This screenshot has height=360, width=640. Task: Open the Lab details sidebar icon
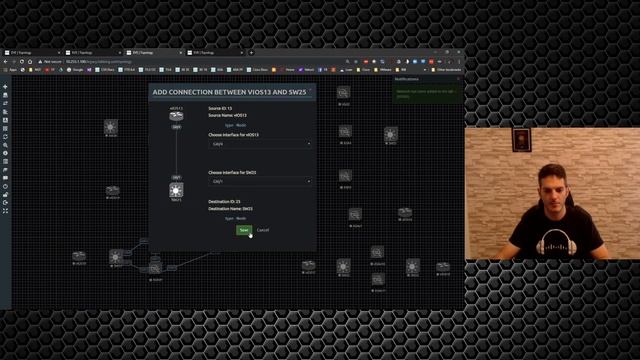tap(5, 162)
